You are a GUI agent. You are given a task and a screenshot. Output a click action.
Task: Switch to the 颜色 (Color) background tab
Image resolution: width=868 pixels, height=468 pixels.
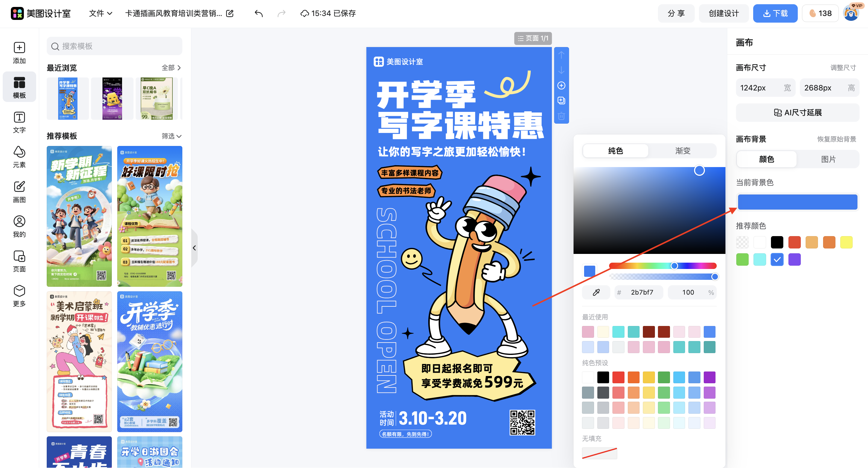pos(766,159)
